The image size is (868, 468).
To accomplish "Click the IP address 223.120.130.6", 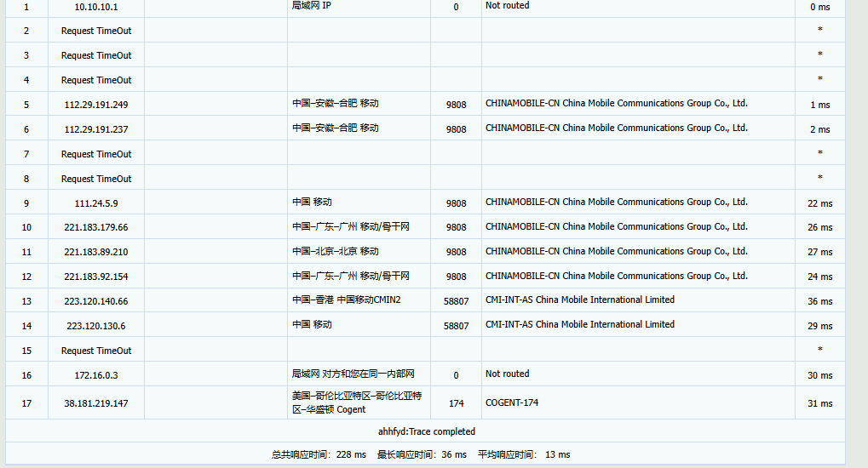I will click(96, 327).
